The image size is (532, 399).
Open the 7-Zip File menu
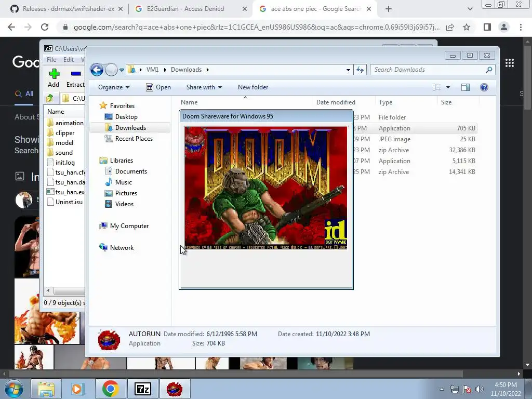(x=51, y=60)
